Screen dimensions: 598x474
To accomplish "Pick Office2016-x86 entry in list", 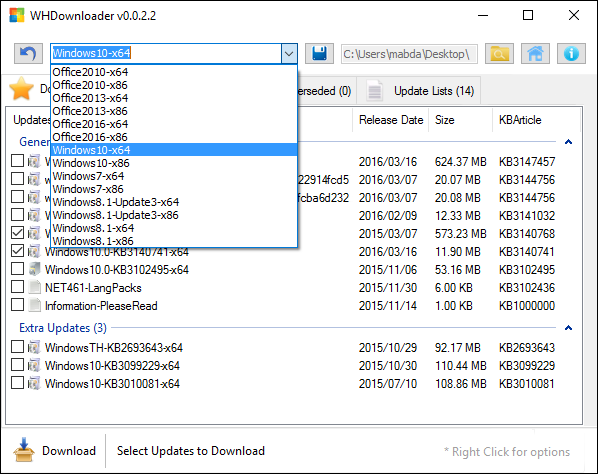I will (x=174, y=137).
